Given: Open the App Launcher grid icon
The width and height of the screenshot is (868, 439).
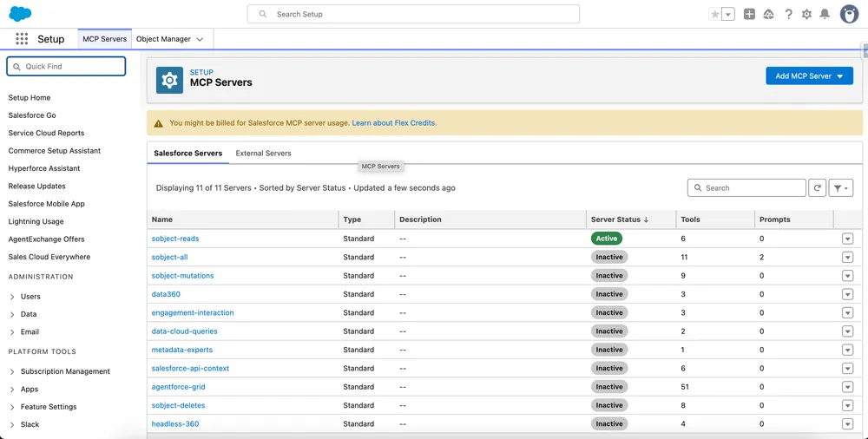Looking at the screenshot, I should tap(22, 39).
